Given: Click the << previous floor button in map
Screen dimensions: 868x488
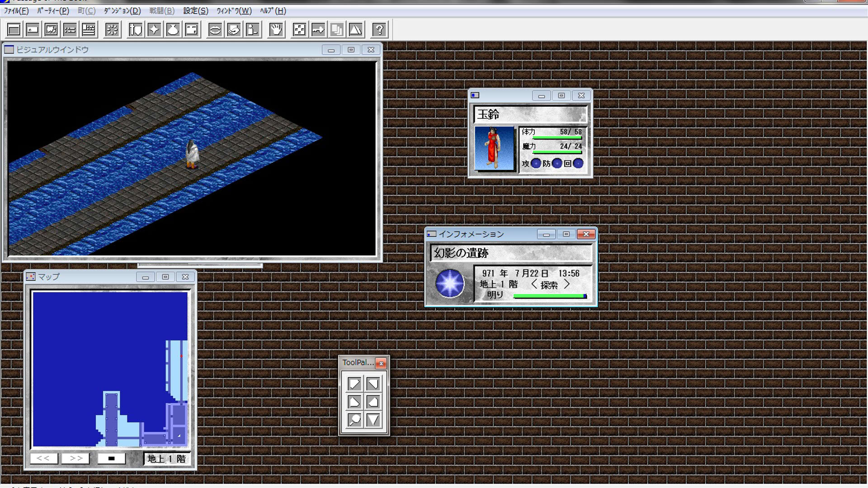Looking at the screenshot, I should coord(44,458).
